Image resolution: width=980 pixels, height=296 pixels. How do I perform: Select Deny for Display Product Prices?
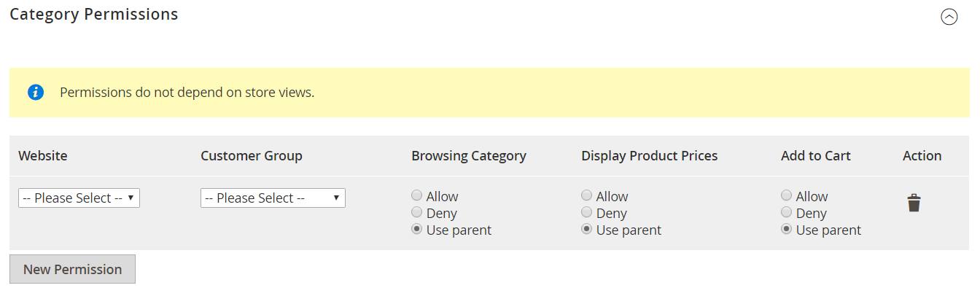point(586,213)
